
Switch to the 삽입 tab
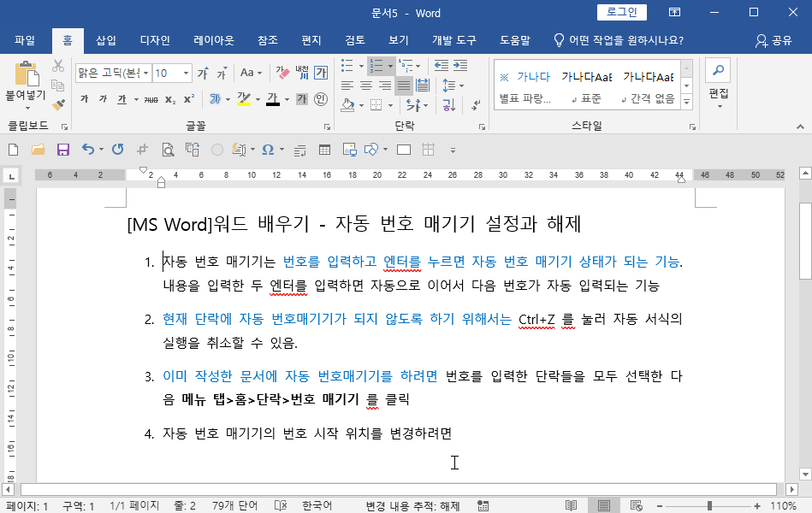pyautogui.click(x=106, y=40)
